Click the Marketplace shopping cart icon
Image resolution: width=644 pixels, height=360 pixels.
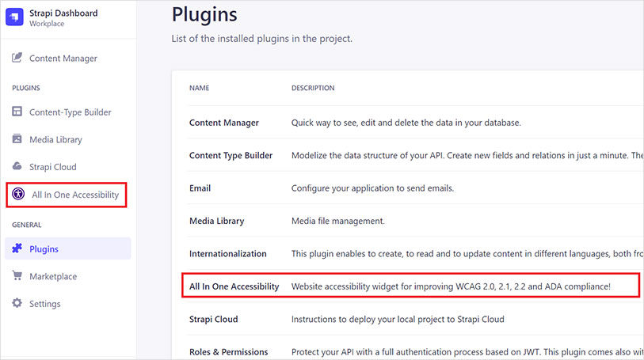pyautogui.click(x=17, y=276)
